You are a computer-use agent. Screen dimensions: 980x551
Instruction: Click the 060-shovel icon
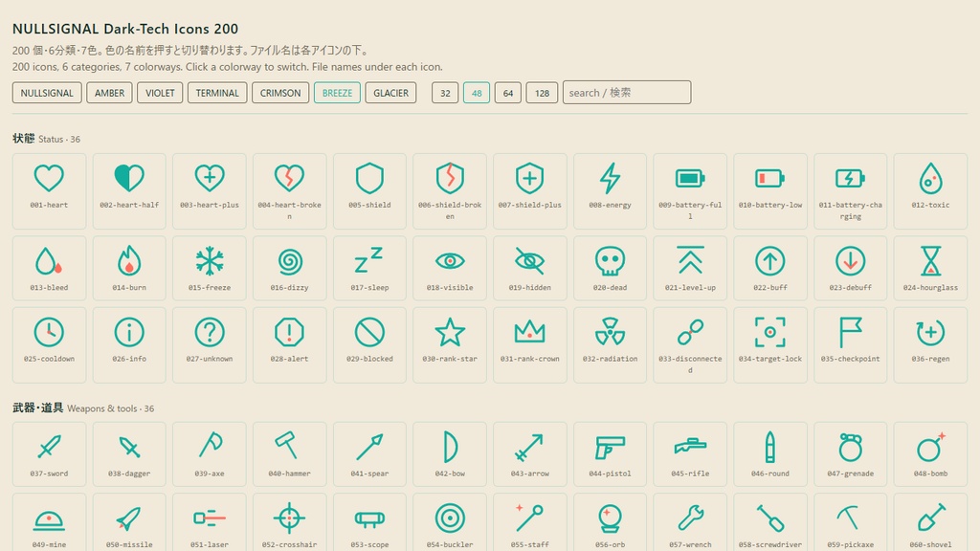click(930, 518)
